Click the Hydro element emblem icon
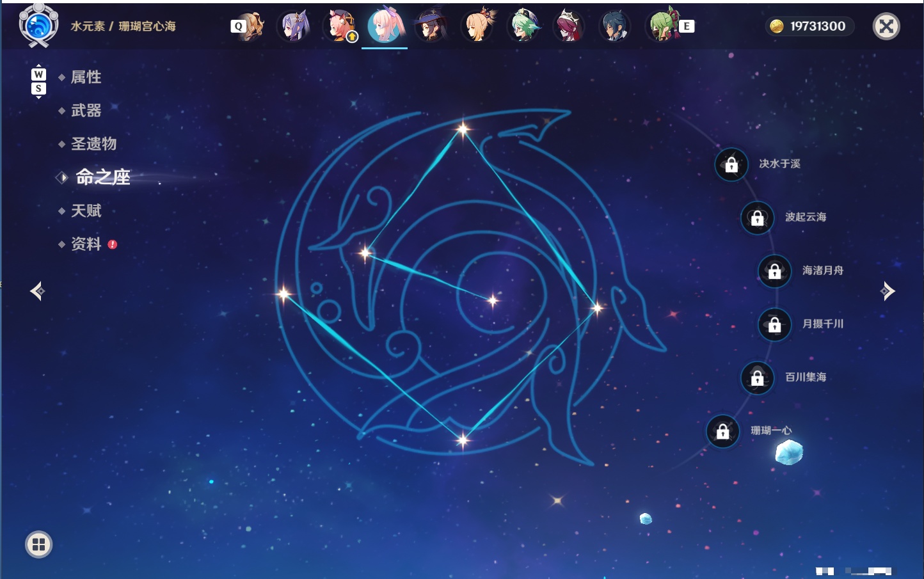 pos(38,26)
